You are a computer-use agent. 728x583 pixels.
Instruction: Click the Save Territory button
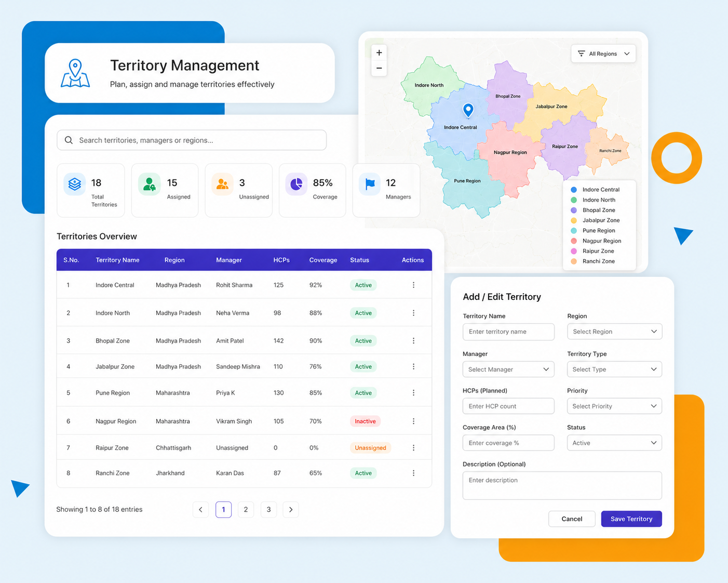coord(631,519)
